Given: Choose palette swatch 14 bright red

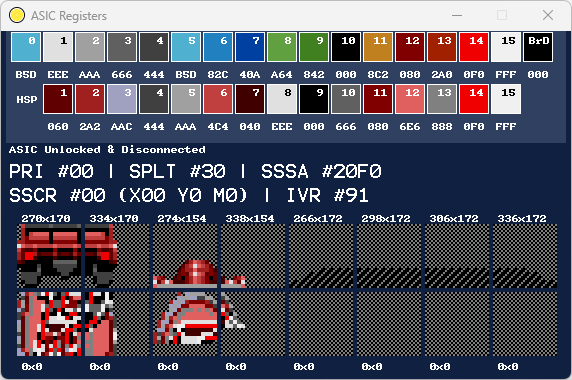Looking at the screenshot, I should [x=474, y=47].
